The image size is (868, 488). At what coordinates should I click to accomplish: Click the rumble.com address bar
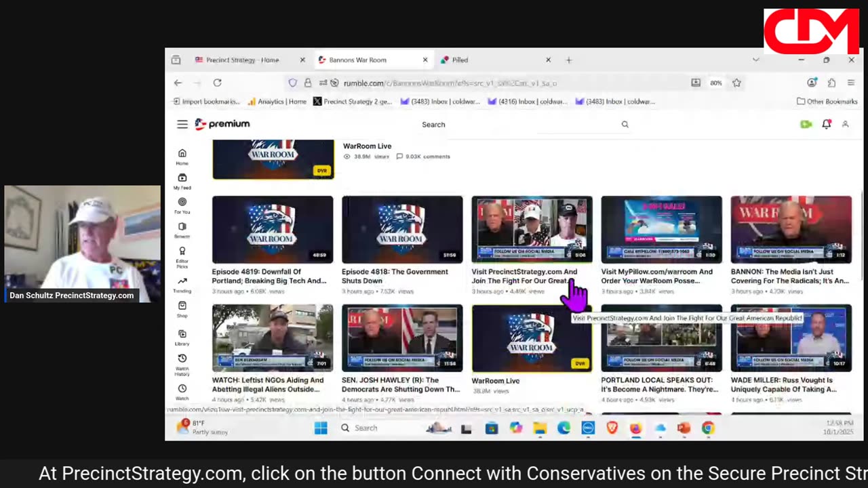[514, 83]
